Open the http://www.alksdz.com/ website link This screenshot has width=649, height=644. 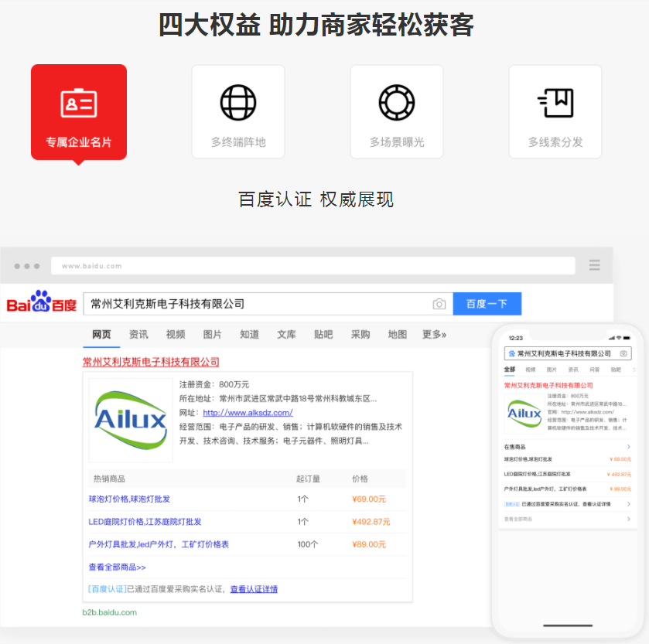[x=248, y=412]
